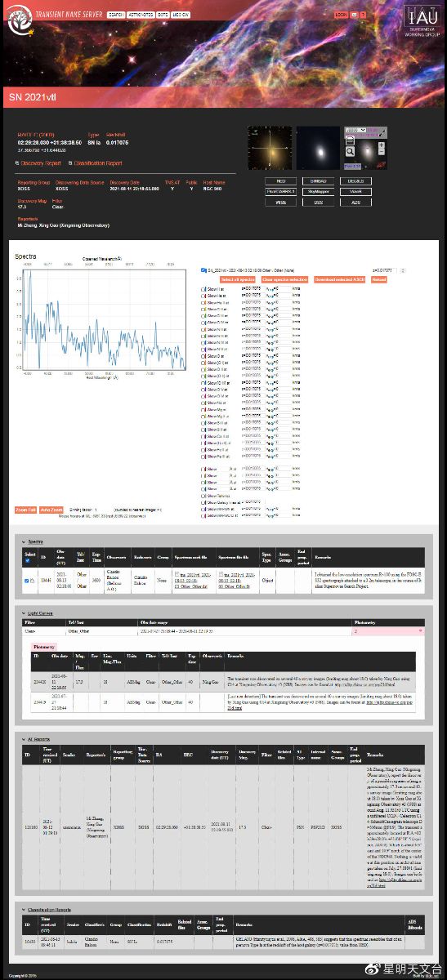
Task: Toggle the Select checkbox in Spectra table row
Action: pyautogui.click(x=27, y=581)
